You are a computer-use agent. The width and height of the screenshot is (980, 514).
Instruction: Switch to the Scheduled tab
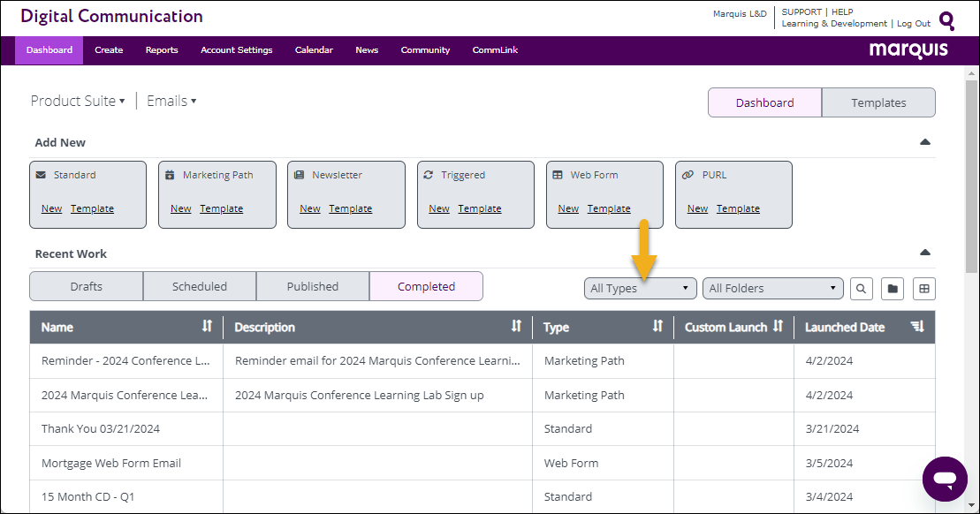[x=200, y=286]
